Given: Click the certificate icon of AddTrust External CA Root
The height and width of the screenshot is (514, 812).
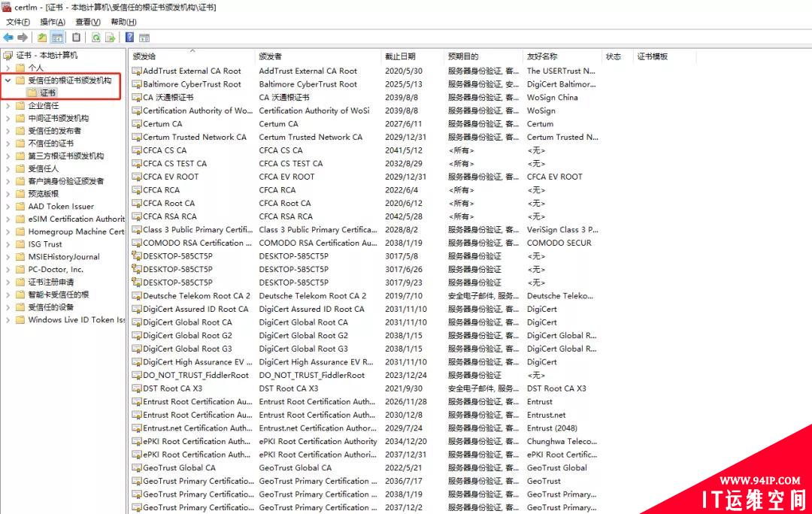Looking at the screenshot, I should (137, 71).
